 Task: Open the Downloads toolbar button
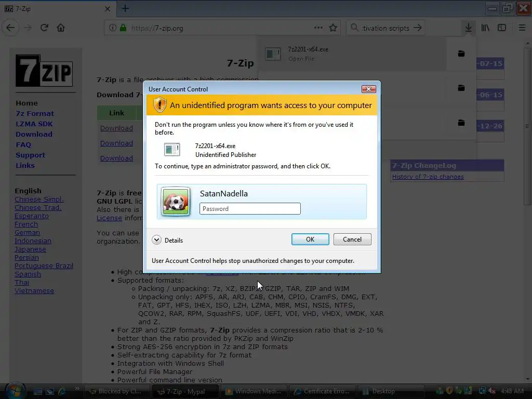coord(469,28)
